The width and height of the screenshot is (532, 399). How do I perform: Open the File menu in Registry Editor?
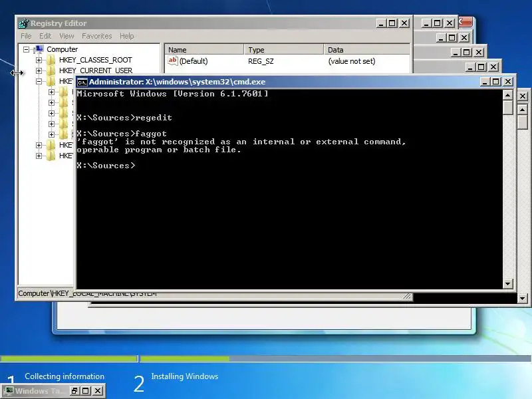26,36
